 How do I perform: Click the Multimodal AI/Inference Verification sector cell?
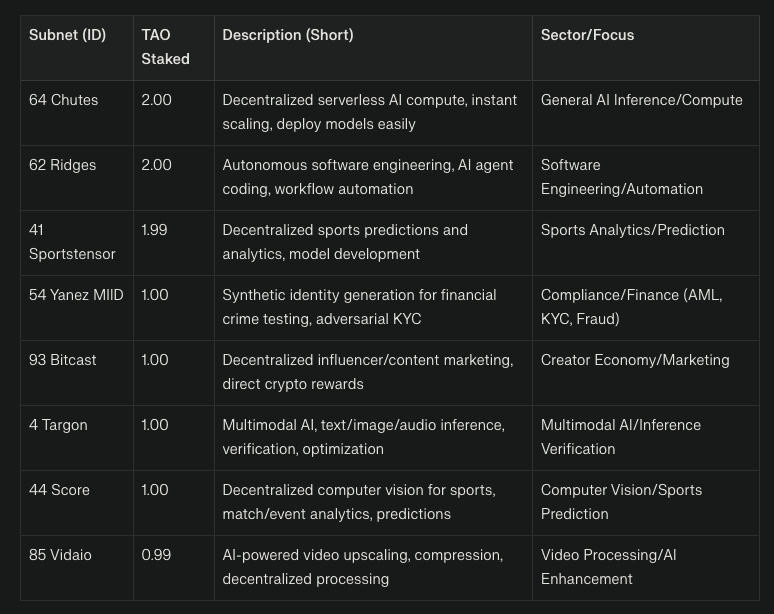tap(621, 437)
